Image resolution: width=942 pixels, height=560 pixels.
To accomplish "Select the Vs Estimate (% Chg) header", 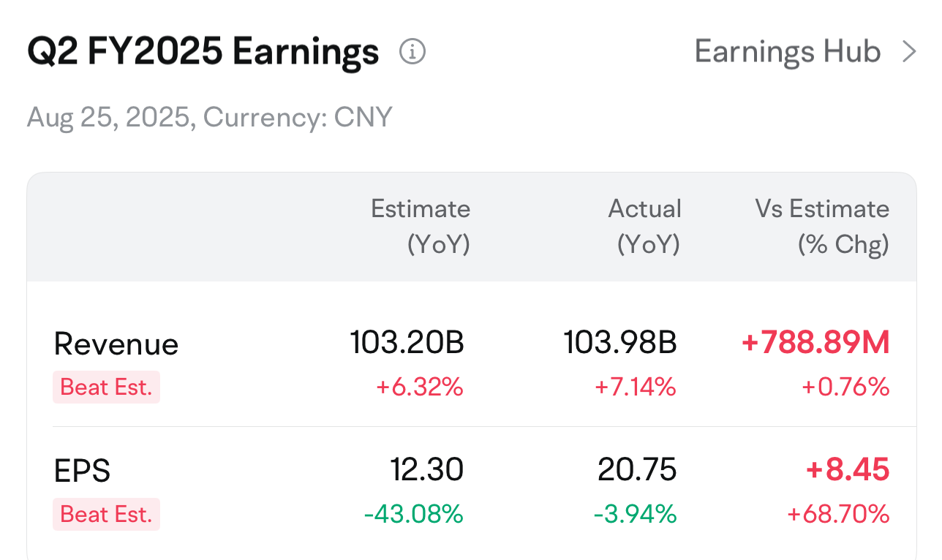I will coord(822,226).
